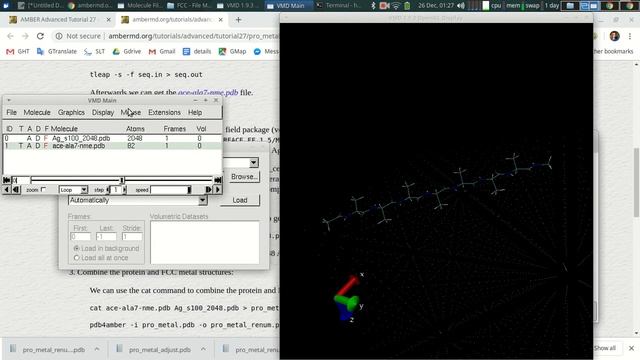Screen dimensions: 640x360
Task: Select Load in background radio button
Action: [x=76, y=248]
